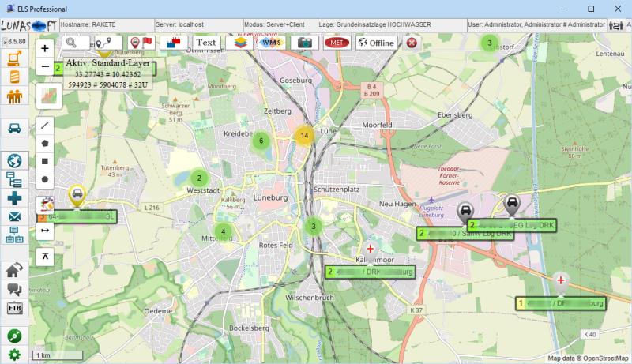Open the messages envelope in sidebar

tap(14, 217)
